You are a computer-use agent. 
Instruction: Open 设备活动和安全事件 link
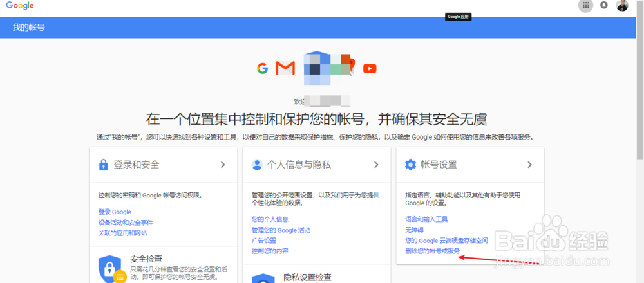126,223
